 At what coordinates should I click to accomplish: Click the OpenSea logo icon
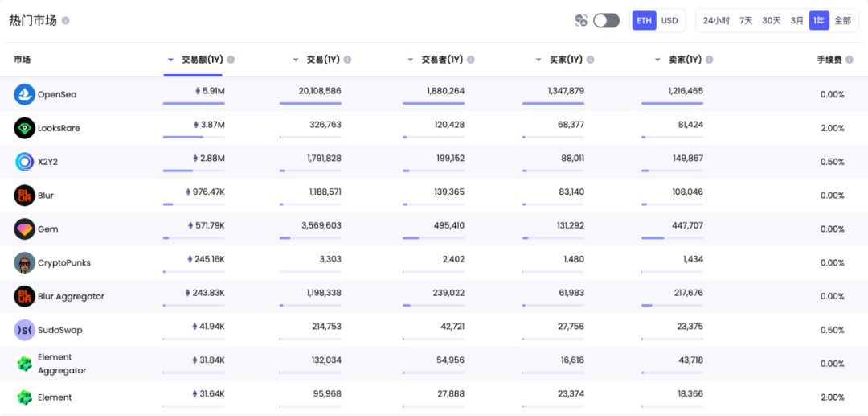pyautogui.click(x=24, y=94)
